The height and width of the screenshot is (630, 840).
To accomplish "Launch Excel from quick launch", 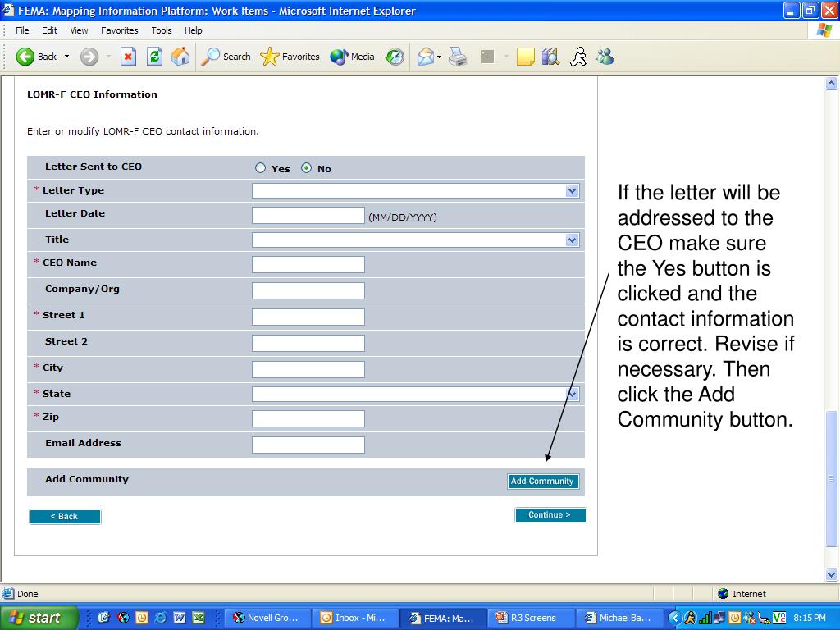I will pyautogui.click(x=199, y=618).
